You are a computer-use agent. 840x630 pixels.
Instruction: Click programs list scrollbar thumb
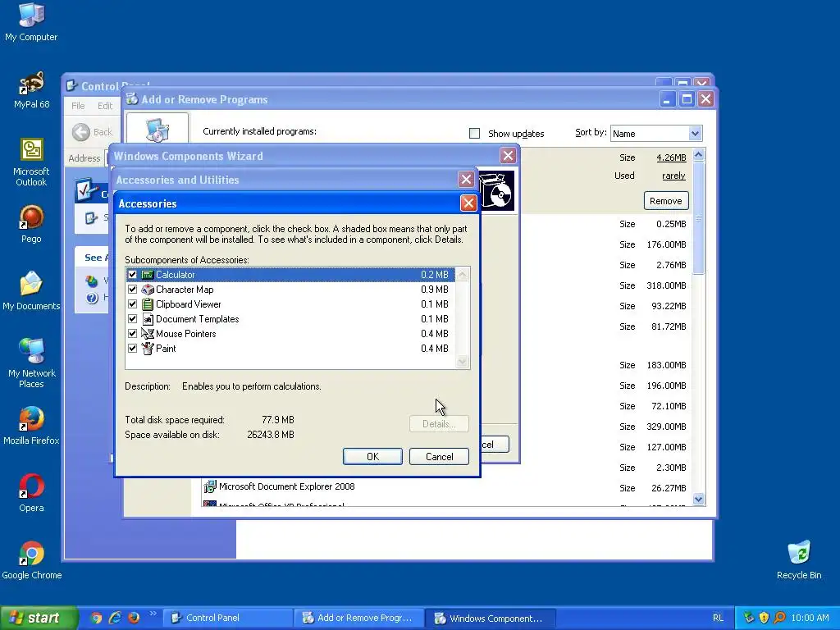click(698, 218)
